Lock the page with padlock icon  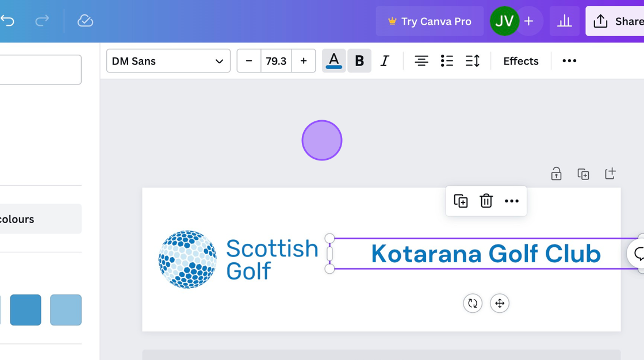tap(556, 174)
